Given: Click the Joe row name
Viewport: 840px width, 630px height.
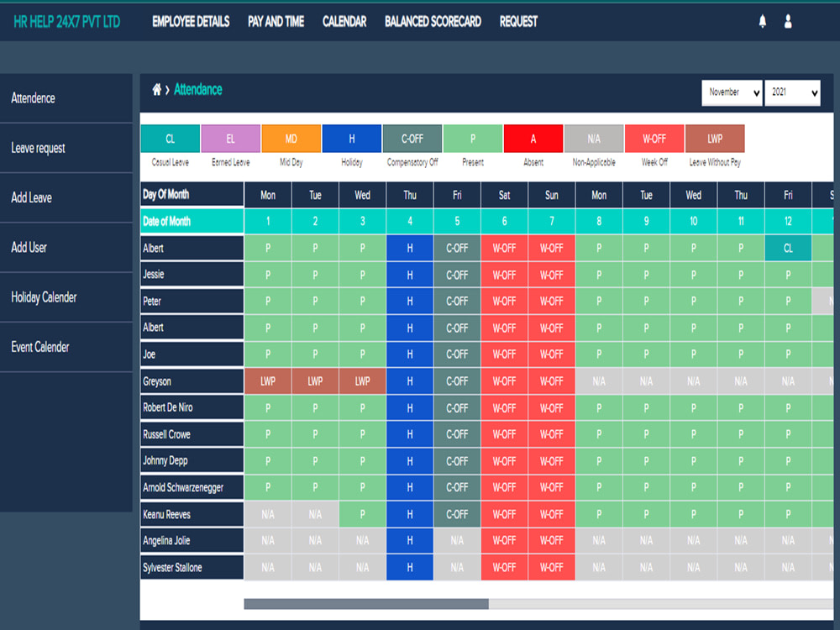Looking at the screenshot, I should (x=192, y=354).
